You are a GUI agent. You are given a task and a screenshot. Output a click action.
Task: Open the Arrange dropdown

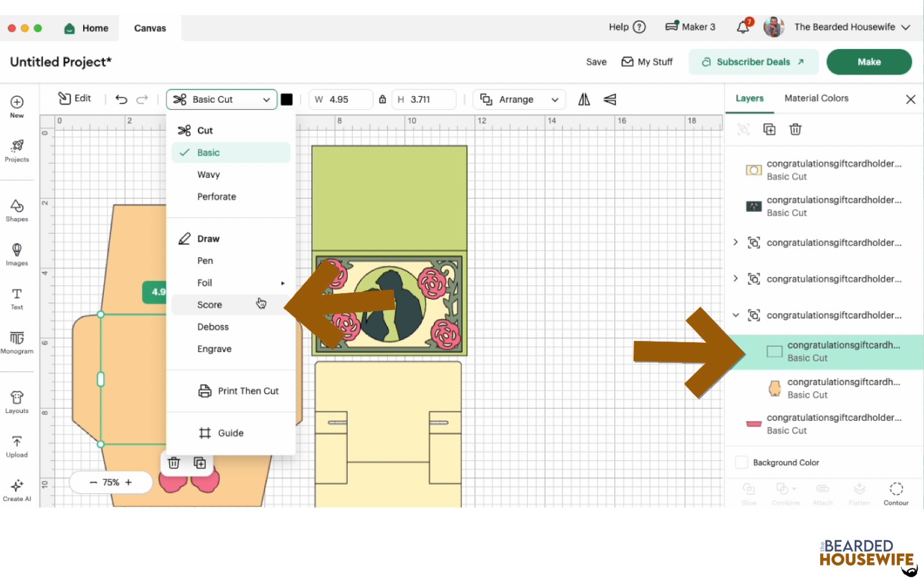pos(519,99)
